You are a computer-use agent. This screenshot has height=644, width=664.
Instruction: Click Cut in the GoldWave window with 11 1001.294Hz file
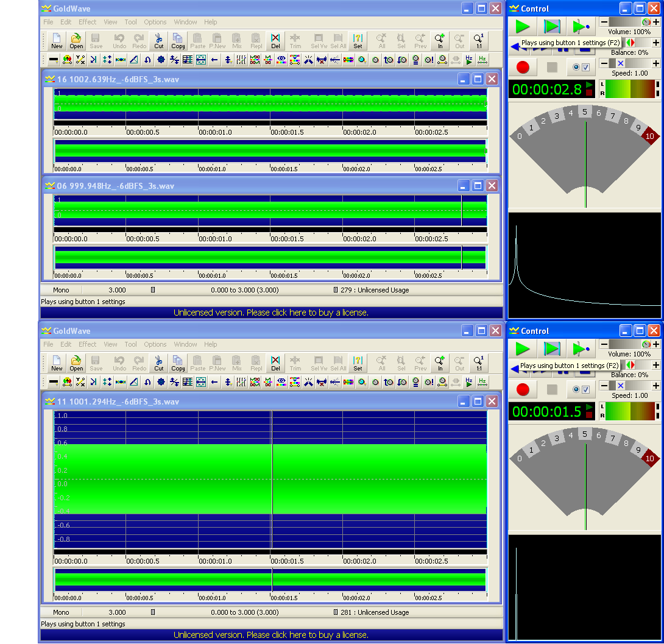point(159,363)
